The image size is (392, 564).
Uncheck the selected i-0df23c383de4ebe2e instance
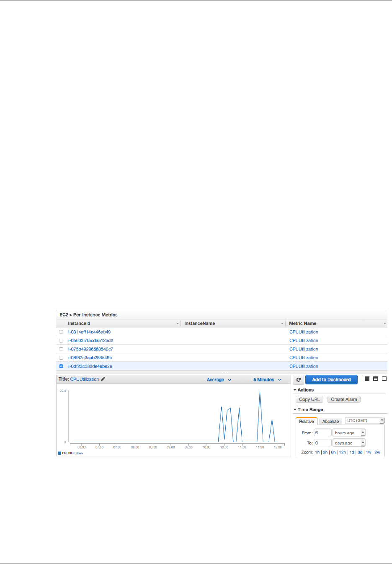pyautogui.click(x=61, y=366)
